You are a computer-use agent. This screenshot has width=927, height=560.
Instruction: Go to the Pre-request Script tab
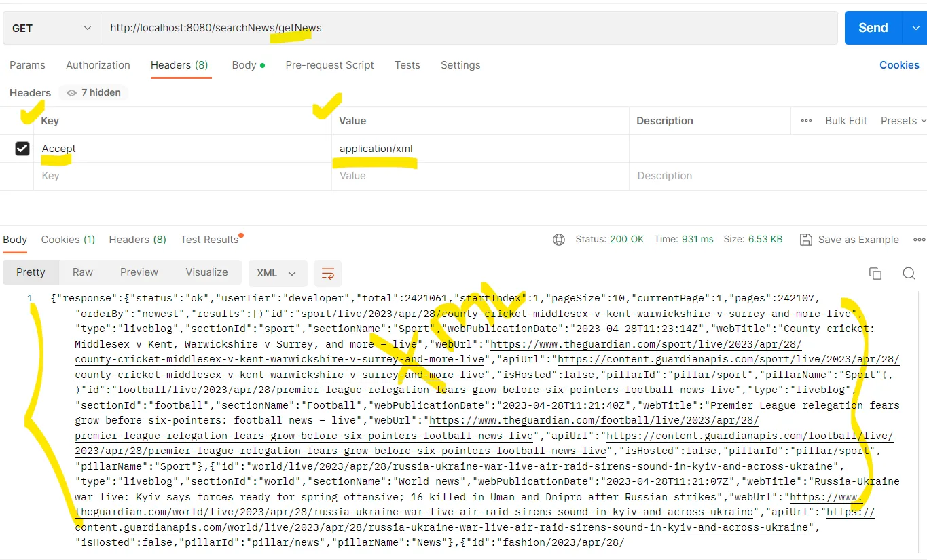[329, 65]
